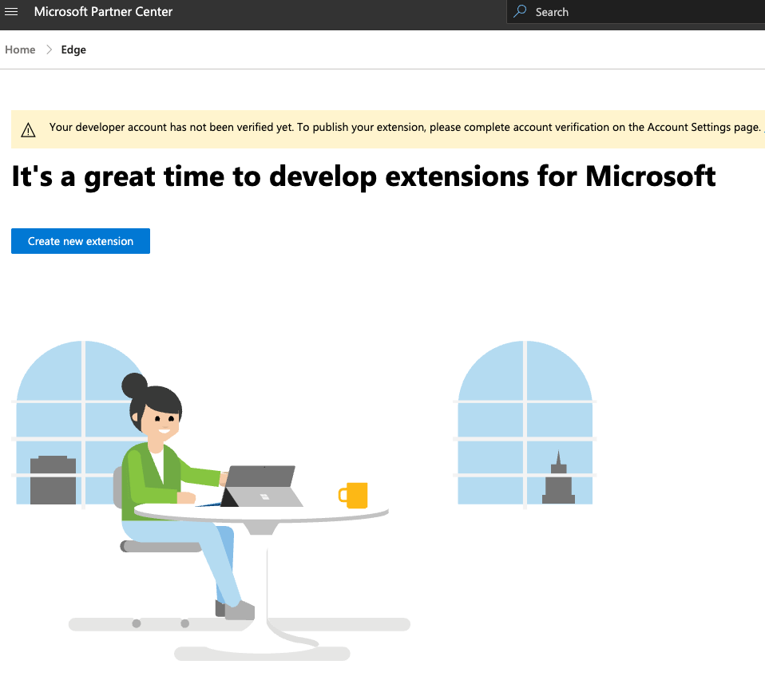Click the Microsoft Partner Center title
765x700 pixels.
pos(103,12)
